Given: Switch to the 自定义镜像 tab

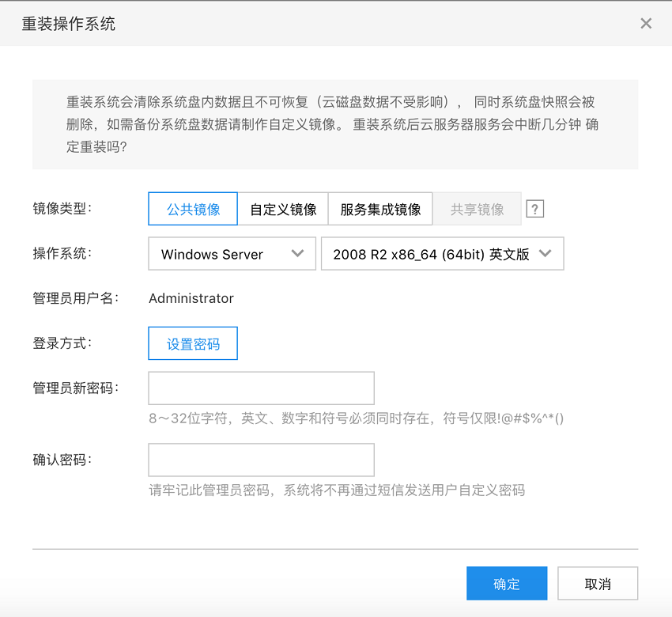Looking at the screenshot, I should [x=283, y=210].
